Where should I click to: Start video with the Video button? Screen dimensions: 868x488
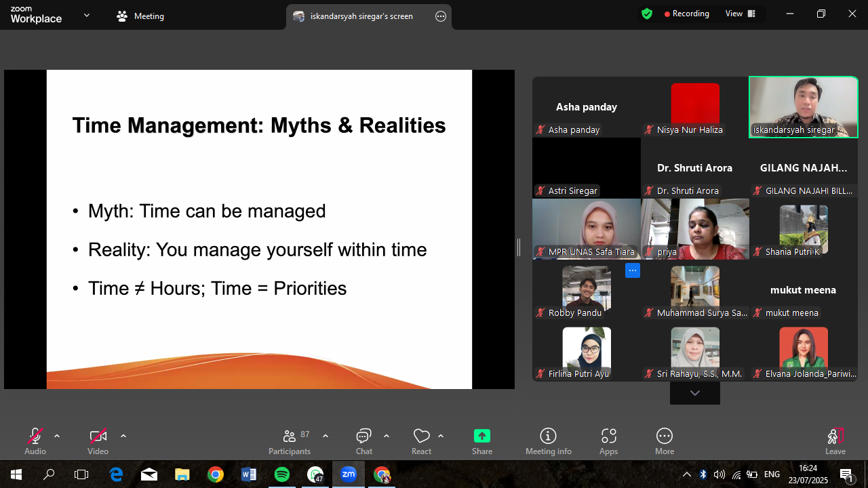click(98, 441)
